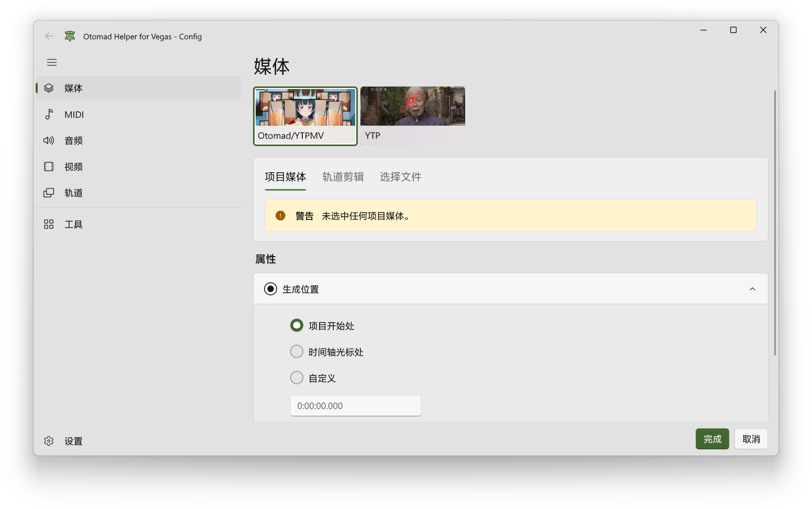812x509 pixels.
Task: Click the vertical scrollbar on content pane
Action: coord(775,223)
